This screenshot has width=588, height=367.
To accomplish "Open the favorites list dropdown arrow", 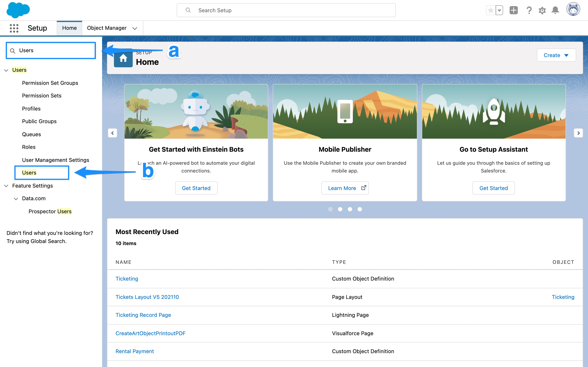I will click(499, 10).
